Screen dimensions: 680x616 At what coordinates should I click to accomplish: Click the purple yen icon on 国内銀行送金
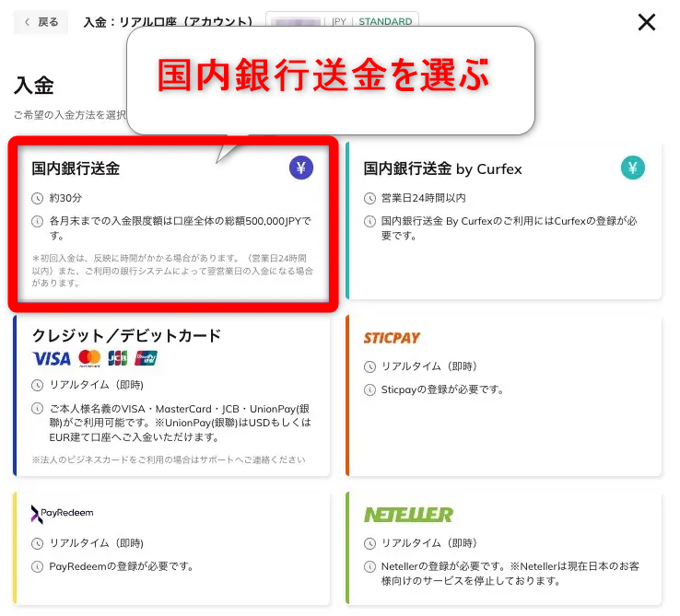(301, 167)
